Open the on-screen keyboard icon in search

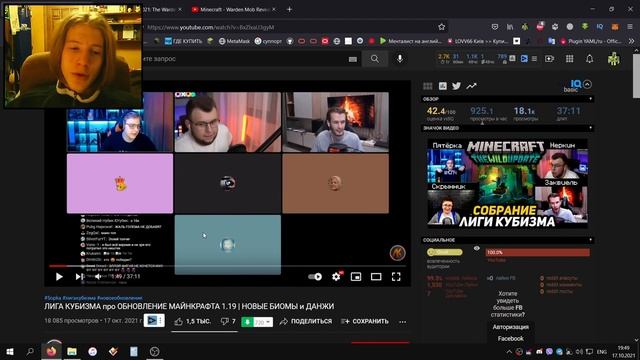point(353,59)
